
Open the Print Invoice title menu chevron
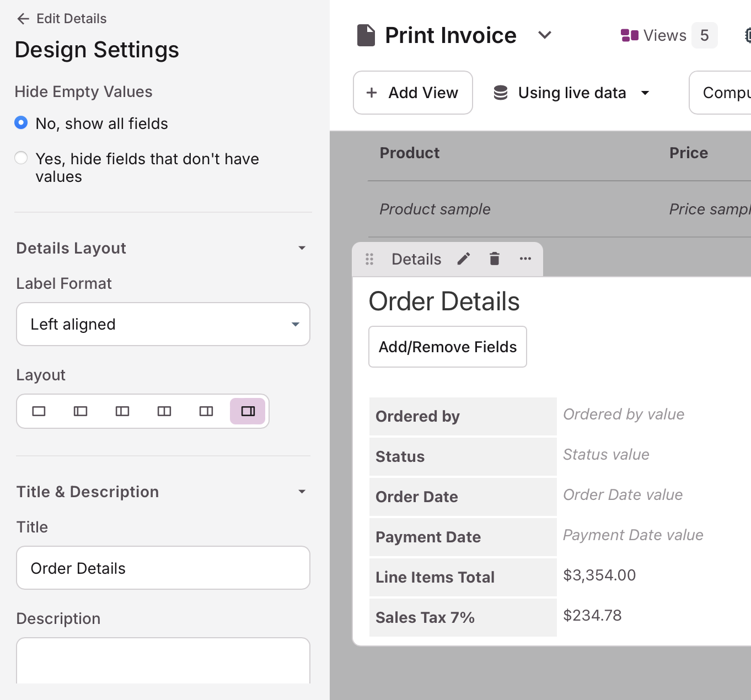tap(545, 35)
